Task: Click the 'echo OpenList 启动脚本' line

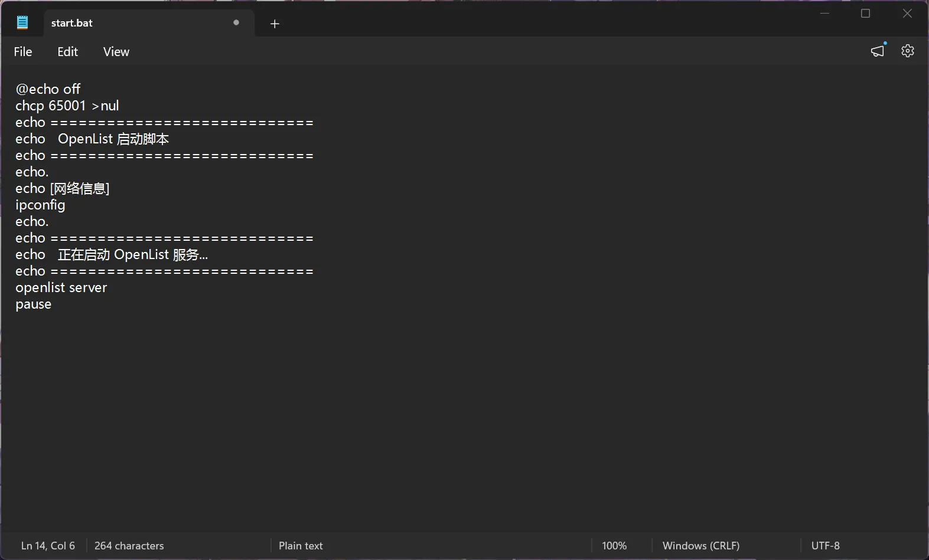Action: coord(92,139)
